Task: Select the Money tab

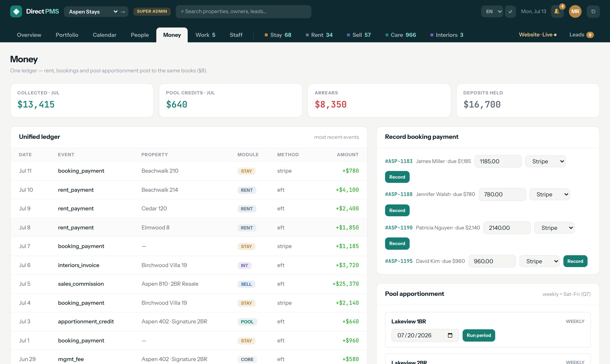Action: (x=172, y=35)
